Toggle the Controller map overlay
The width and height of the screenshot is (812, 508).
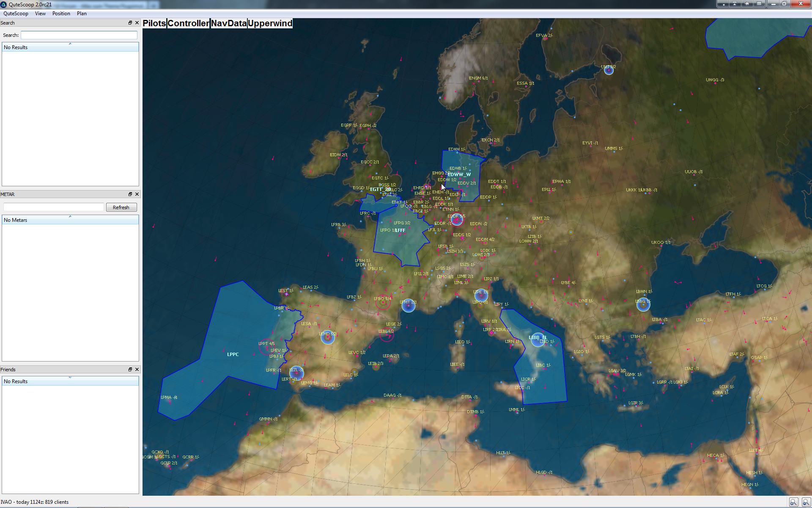188,23
